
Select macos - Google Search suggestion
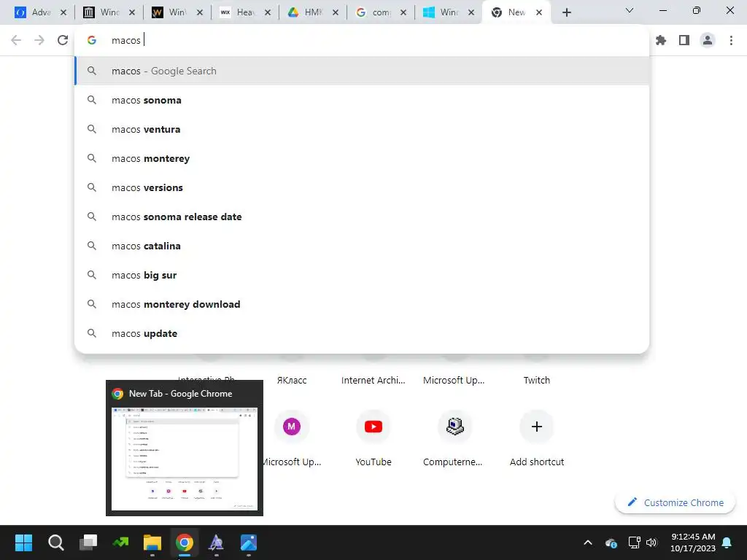click(362, 71)
